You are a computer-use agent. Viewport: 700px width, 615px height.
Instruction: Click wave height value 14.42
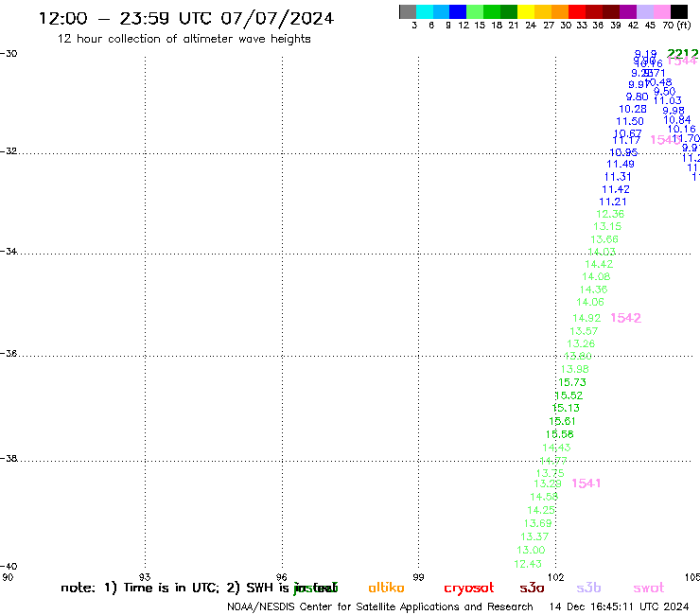599,264
